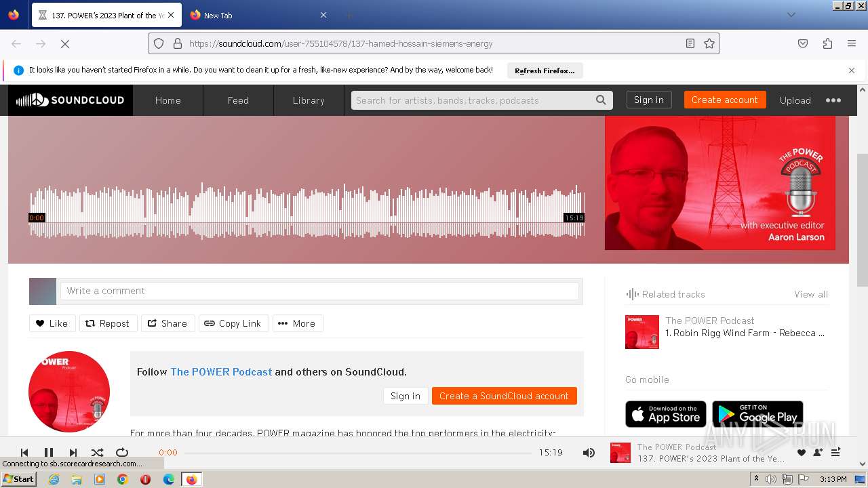Click the page vertical scrollbar

coord(863,220)
